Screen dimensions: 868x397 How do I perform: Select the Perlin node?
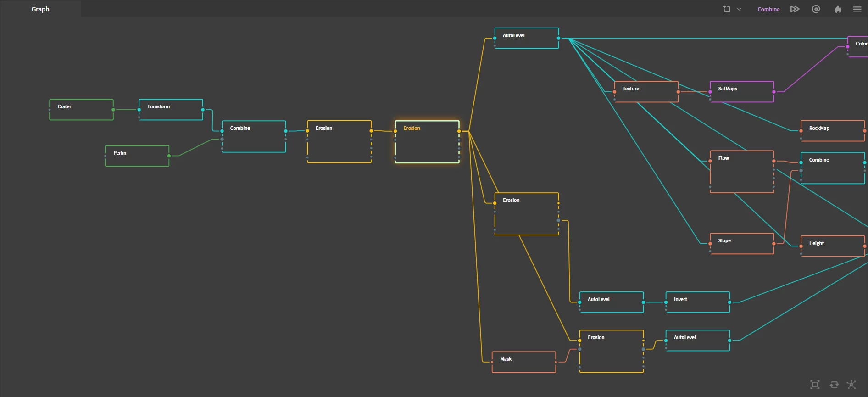[x=137, y=156]
